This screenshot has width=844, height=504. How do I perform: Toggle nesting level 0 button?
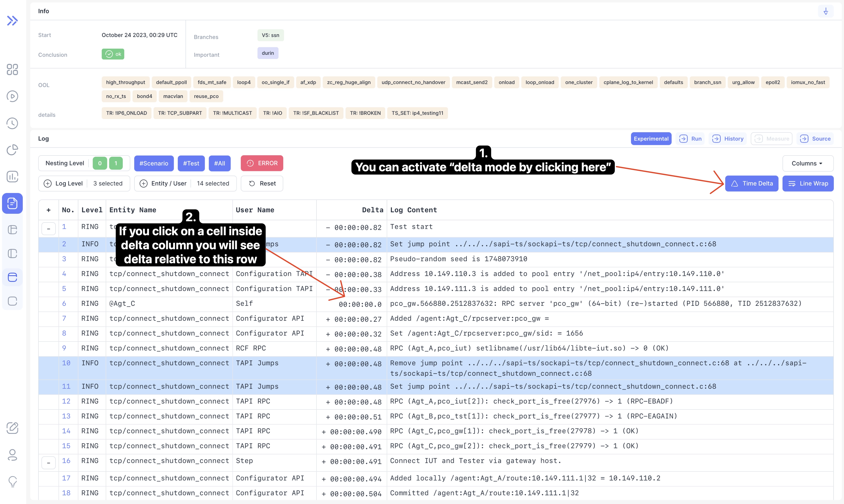tap(100, 163)
